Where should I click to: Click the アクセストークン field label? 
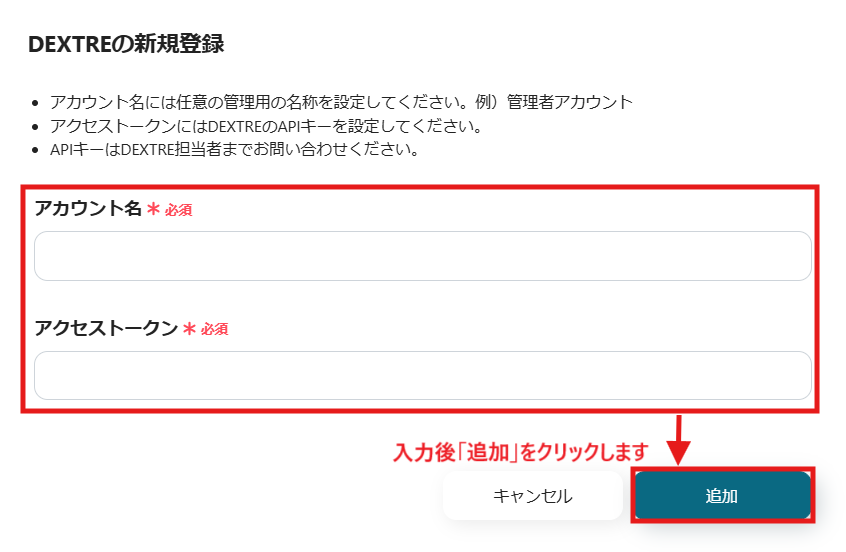click(106, 328)
